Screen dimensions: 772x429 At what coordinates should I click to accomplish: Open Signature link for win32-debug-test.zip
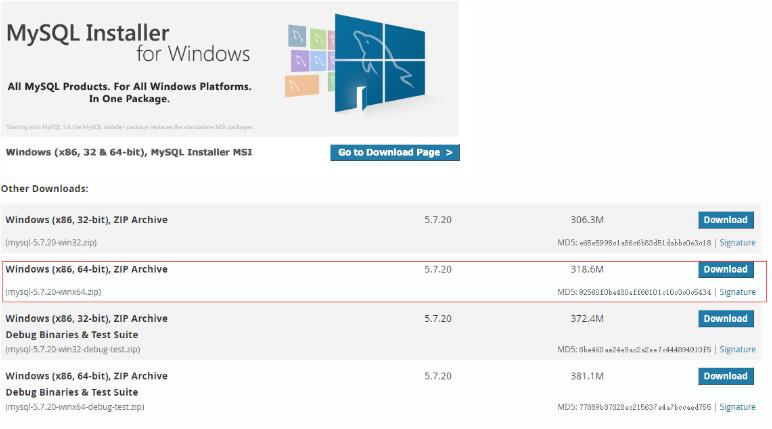tap(737, 350)
